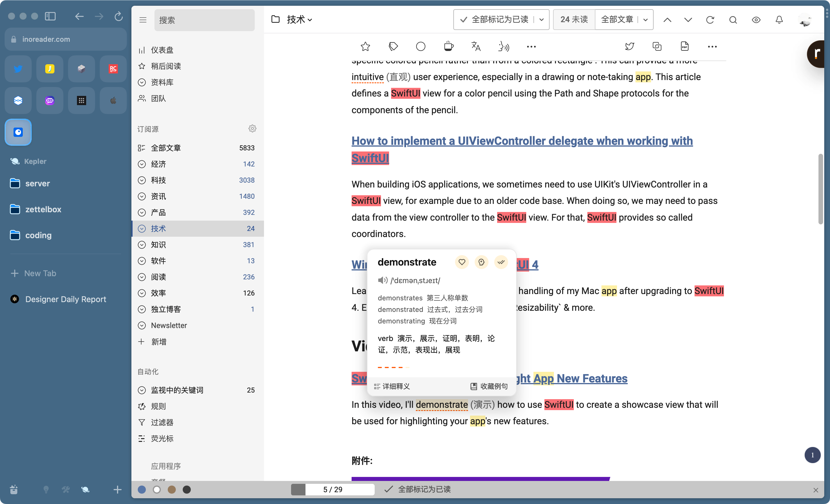Click the lightbulb hint icon in popup
The height and width of the screenshot is (504, 830).
[x=481, y=262]
